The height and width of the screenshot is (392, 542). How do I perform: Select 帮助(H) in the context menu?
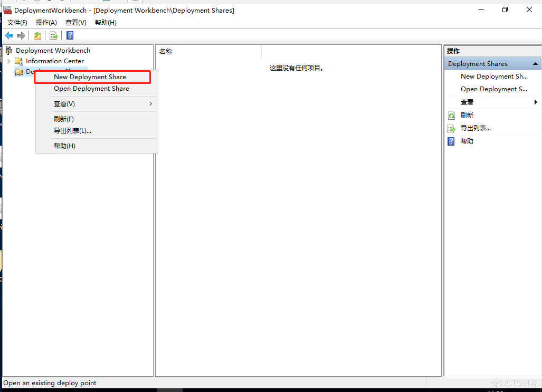[x=97, y=146]
